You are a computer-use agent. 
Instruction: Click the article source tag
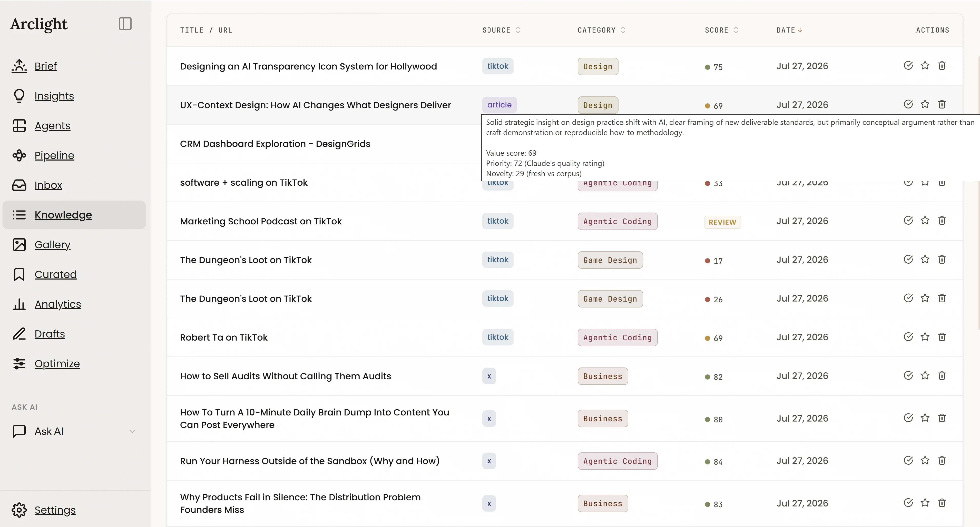pos(499,105)
